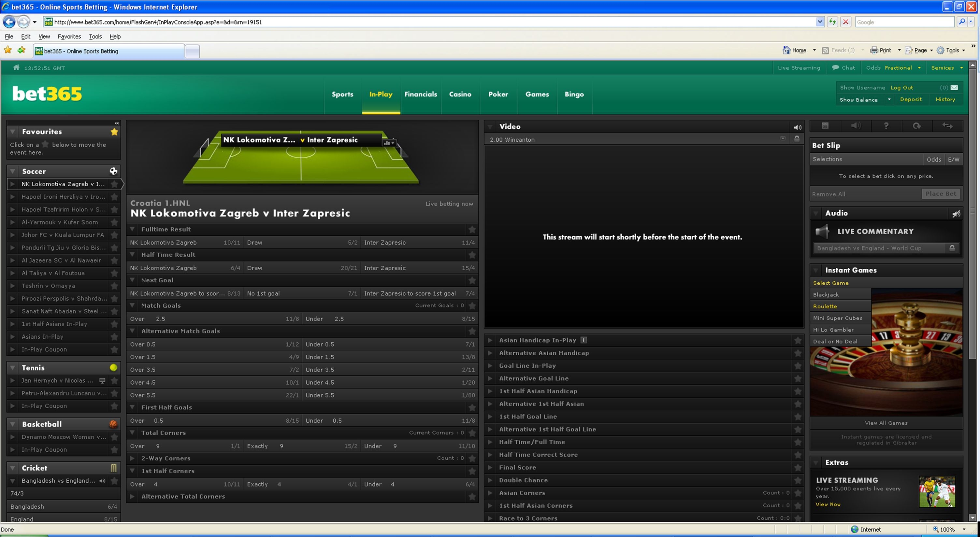Collapse the Tennis section in the sidebar
980x537 pixels.
point(13,368)
